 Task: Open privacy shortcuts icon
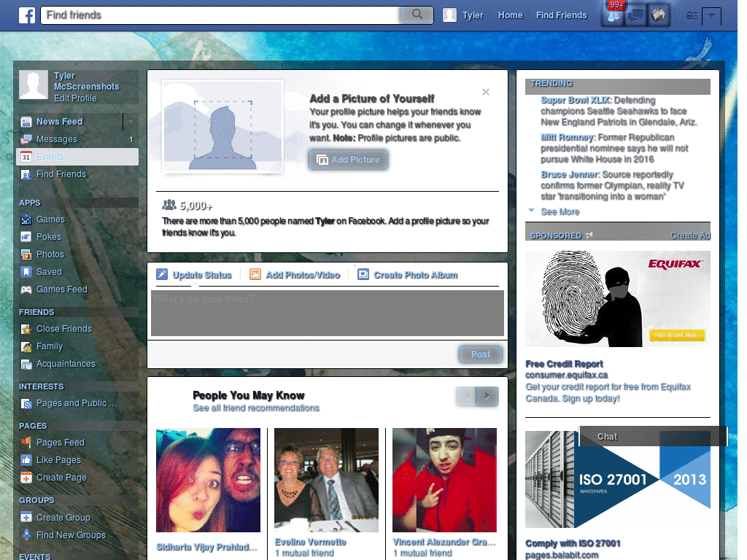click(x=692, y=16)
